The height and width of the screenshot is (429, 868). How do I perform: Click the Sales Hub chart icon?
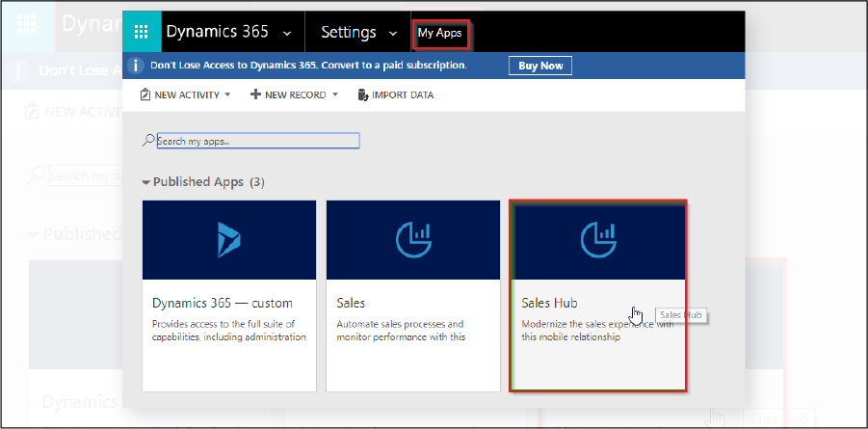pos(598,240)
